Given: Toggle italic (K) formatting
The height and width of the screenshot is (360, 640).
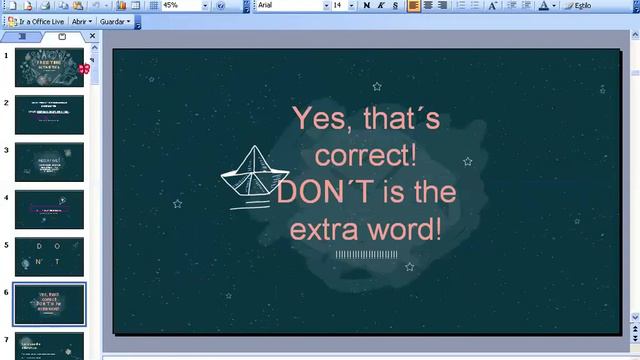Looking at the screenshot, I should 381,5.
